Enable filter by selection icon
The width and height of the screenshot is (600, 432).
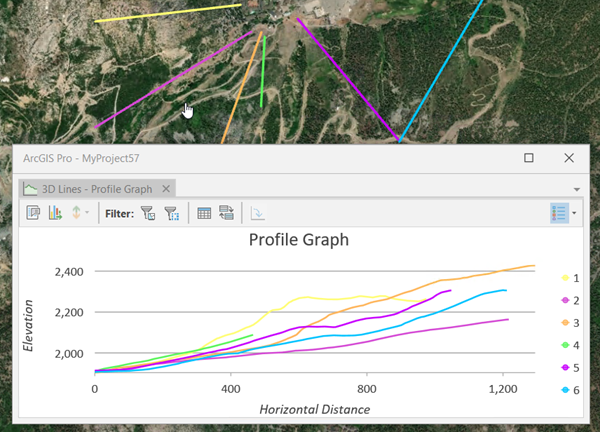147,213
